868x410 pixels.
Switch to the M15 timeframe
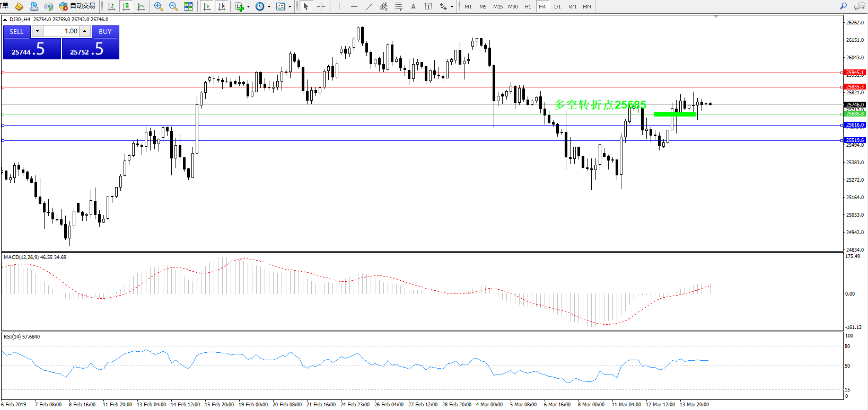(x=497, y=6)
